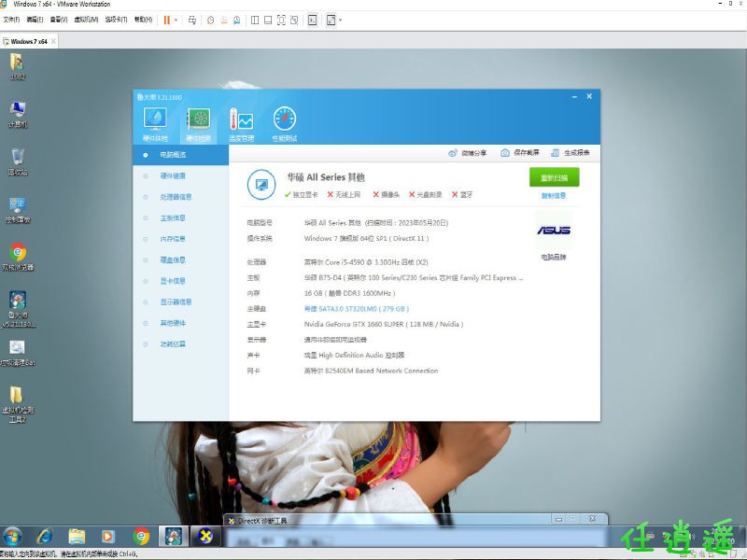Image resolution: width=747 pixels, height=560 pixels.
Task: Open the 鲁大师 v5.21 desktop icon
Action: click(18, 310)
